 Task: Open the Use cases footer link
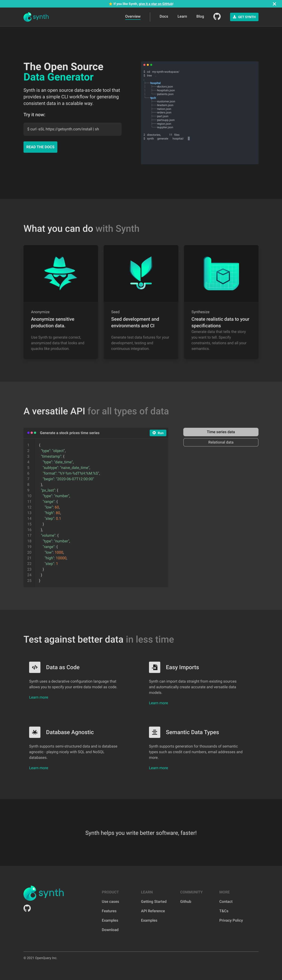[110, 902]
